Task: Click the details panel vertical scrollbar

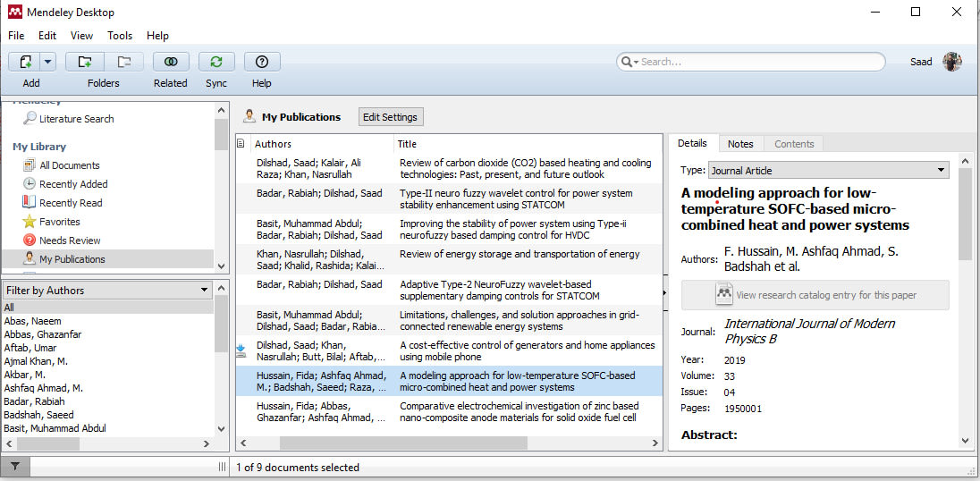Action: click(x=966, y=215)
